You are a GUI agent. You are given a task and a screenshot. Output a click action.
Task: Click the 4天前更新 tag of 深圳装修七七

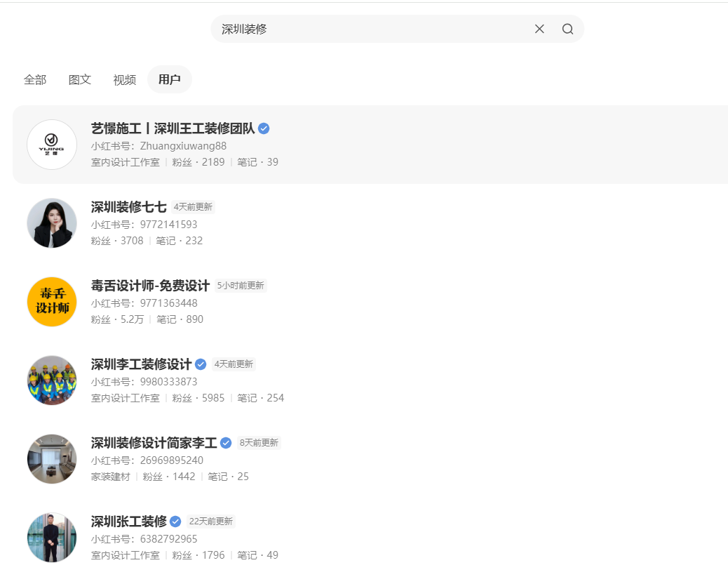(x=193, y=207)
